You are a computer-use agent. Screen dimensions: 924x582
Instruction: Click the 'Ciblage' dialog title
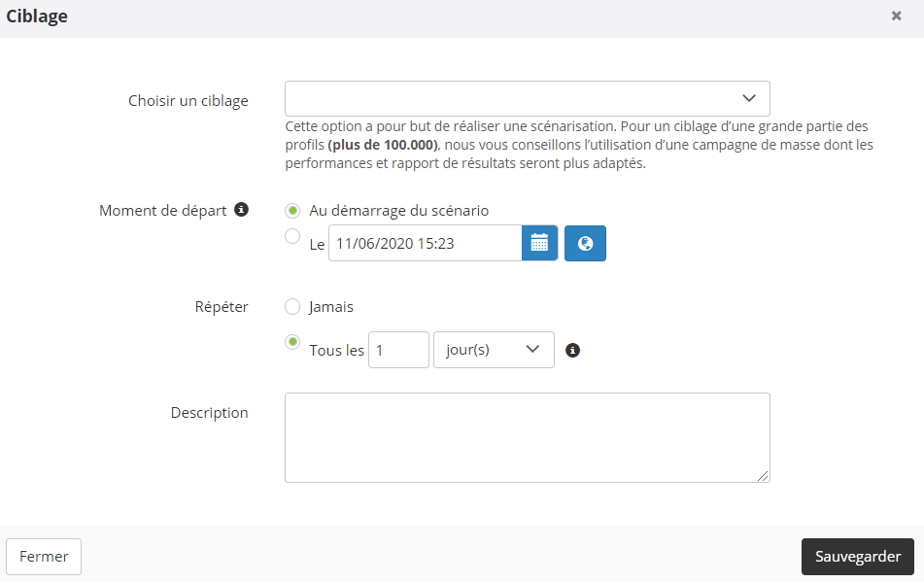click(x=37, y=17)
